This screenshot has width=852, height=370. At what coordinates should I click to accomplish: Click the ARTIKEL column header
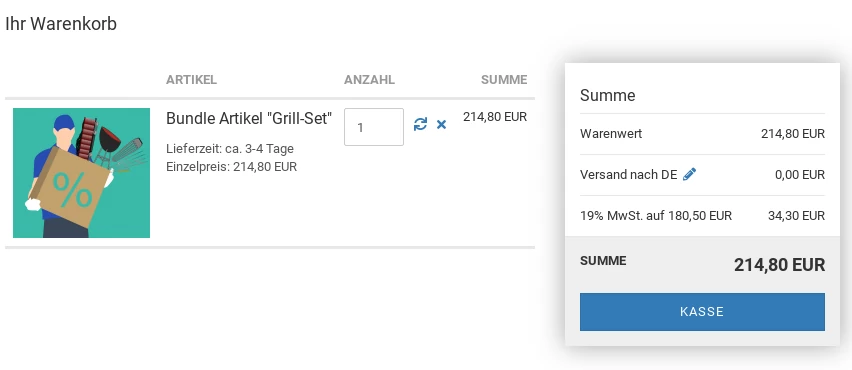191,80
